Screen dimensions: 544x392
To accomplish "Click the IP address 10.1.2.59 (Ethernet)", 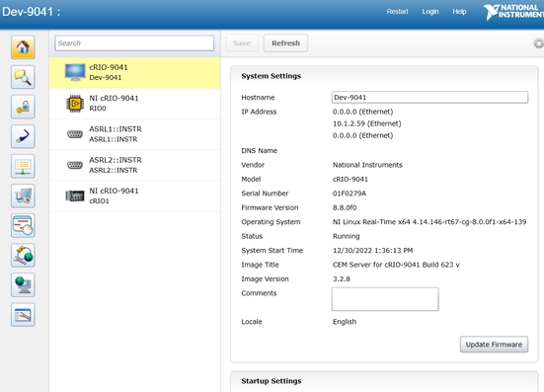I will point(367,123).
